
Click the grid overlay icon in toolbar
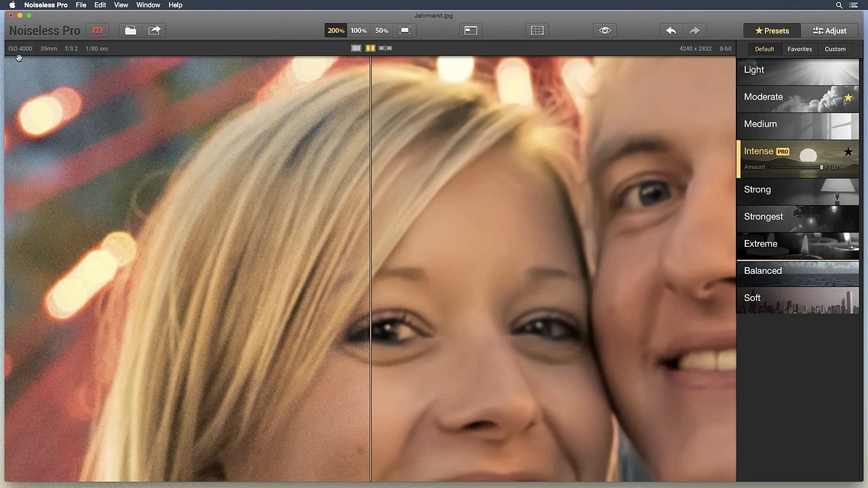click(537, 30)
